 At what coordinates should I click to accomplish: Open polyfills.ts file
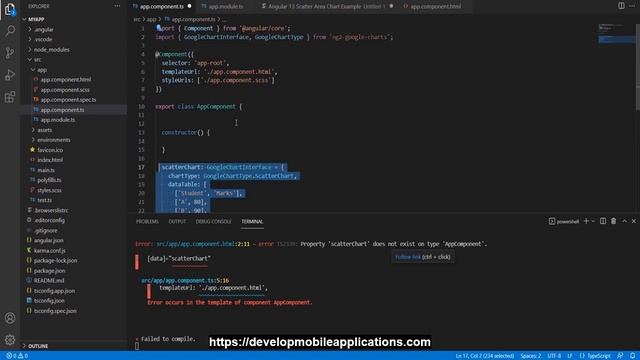49,180
